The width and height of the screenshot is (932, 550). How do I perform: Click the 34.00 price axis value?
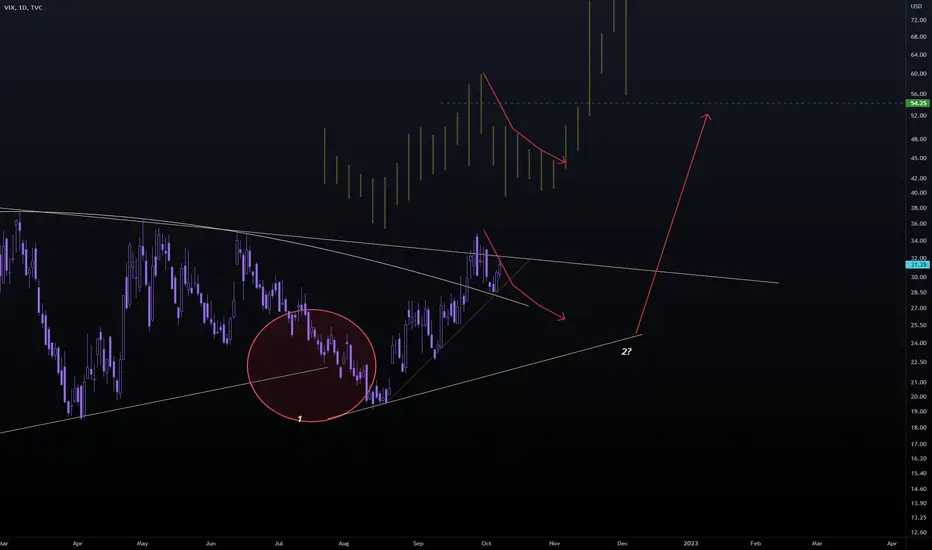click(x=918, y=241)
